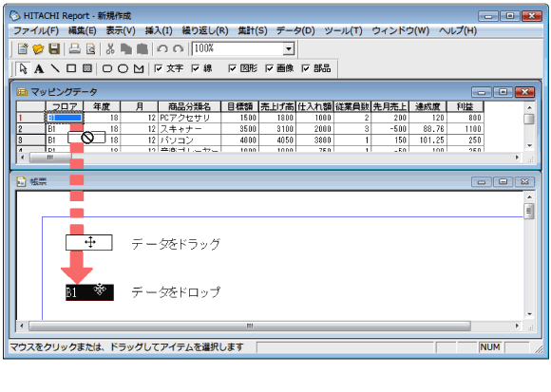Select the PCアクセサリ cell
The image size is (551, 392).
coord(189,118)
